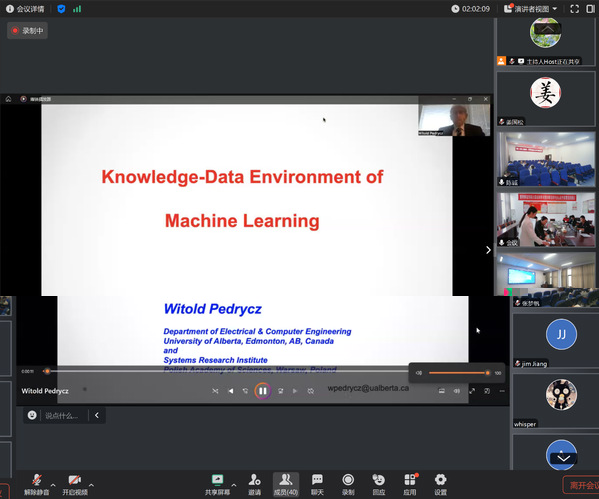Open 会议详情 meeting details
Image resolution: width=599 pixels, height=499 pixels.
coord(25,9)
